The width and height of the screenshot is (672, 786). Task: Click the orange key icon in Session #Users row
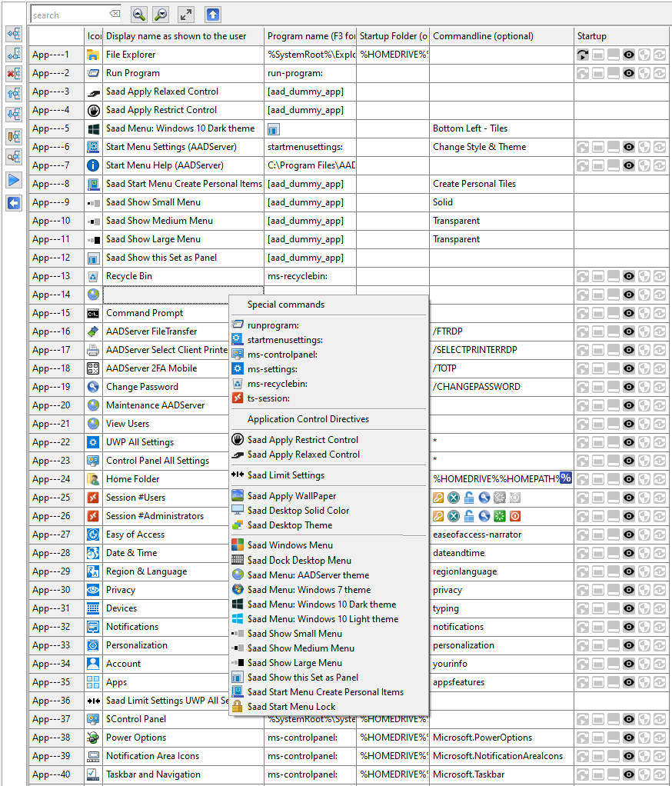click(x=439, y=498)
